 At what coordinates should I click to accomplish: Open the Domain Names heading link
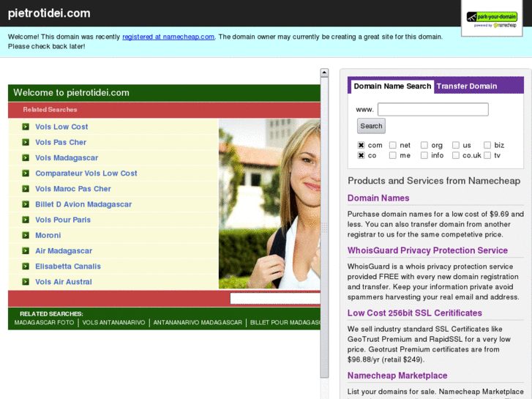378,198
